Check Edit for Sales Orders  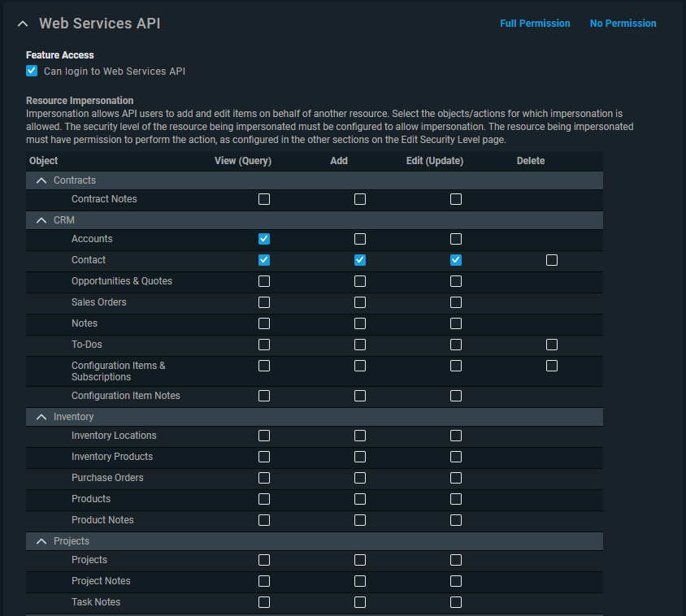pos(455,302)
